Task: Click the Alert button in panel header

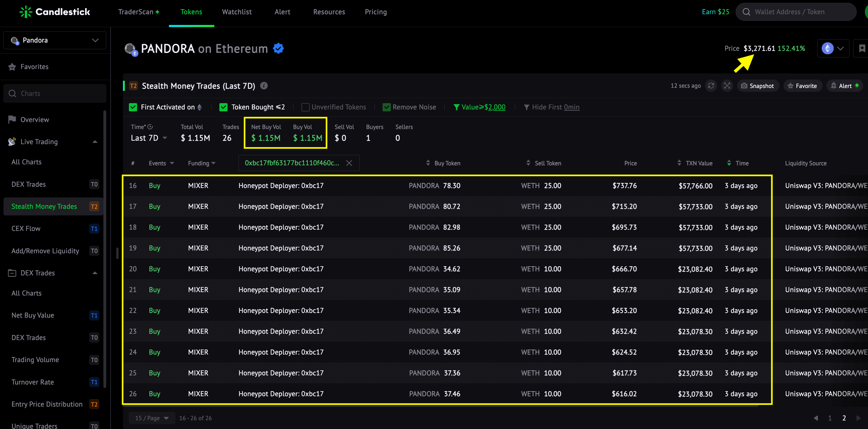Action: [844, 86]
